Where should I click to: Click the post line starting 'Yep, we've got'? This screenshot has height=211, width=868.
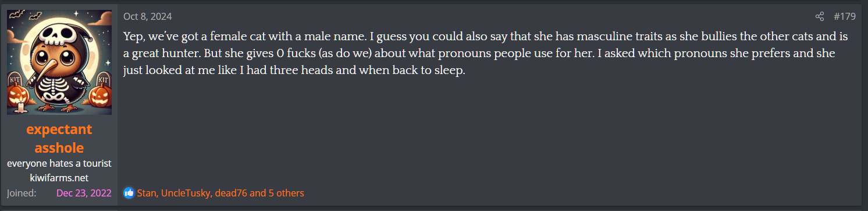486,36
